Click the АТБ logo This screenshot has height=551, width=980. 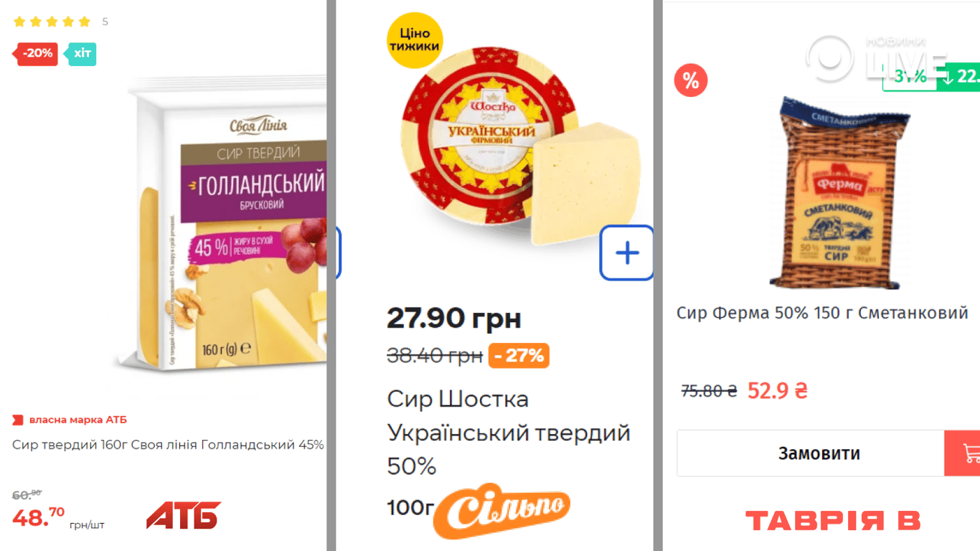coord(184,515)
